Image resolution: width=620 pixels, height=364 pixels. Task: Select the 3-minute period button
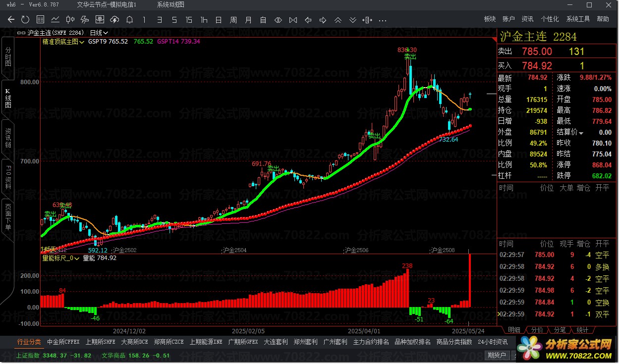159,20
